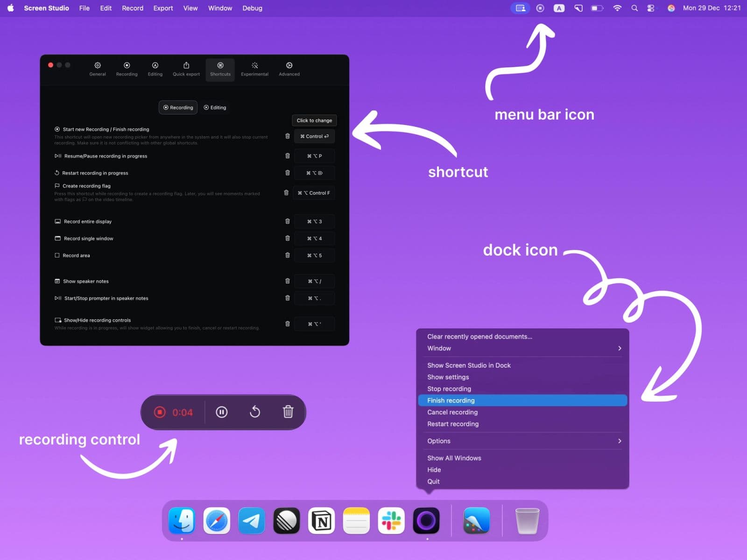Image resolution: width=747 pixels, height=560 pixels.
Task: Switch to Recording shortcuts segment
Action: click(178, 107)
